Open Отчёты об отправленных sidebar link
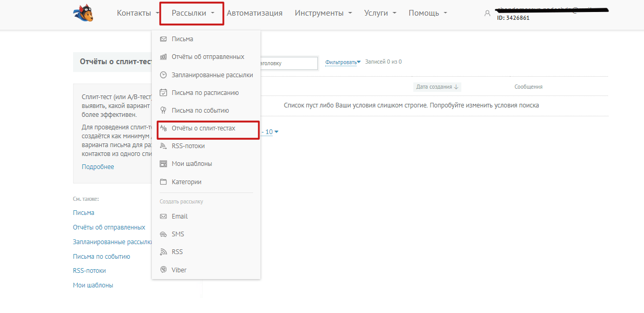This screenshot has height=313, width=644. click(x=109, y=227)
